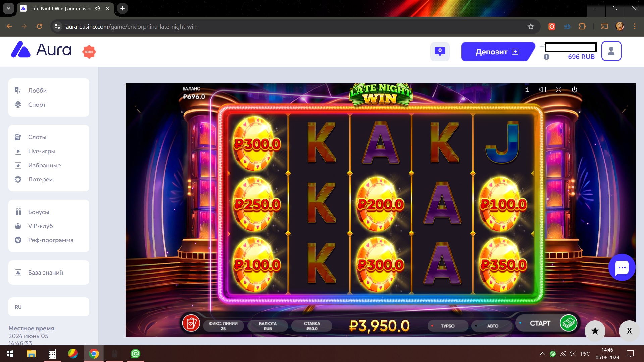Open the ФИКС. ЛИНИИ lines selector
Image resolution: width=644 pixels, height=362 pixels.
coord(223,326)
